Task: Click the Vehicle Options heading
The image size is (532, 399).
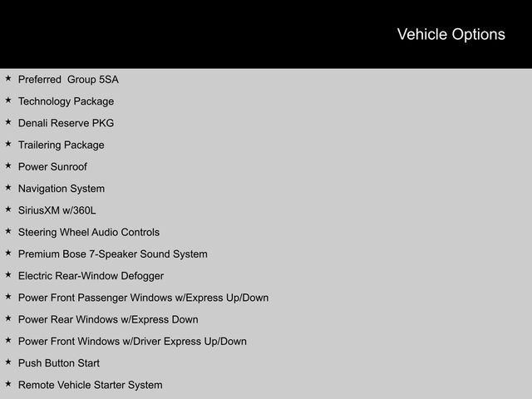Action: [451, 34]
